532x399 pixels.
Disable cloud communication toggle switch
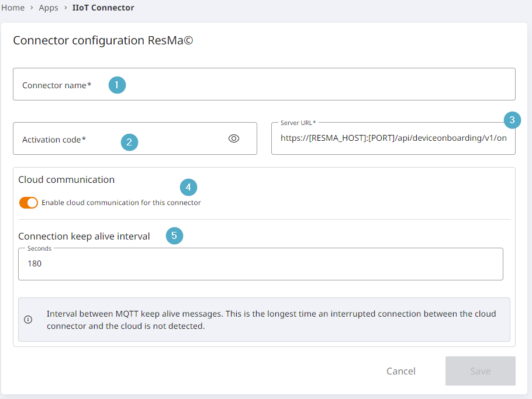point(28,203)
